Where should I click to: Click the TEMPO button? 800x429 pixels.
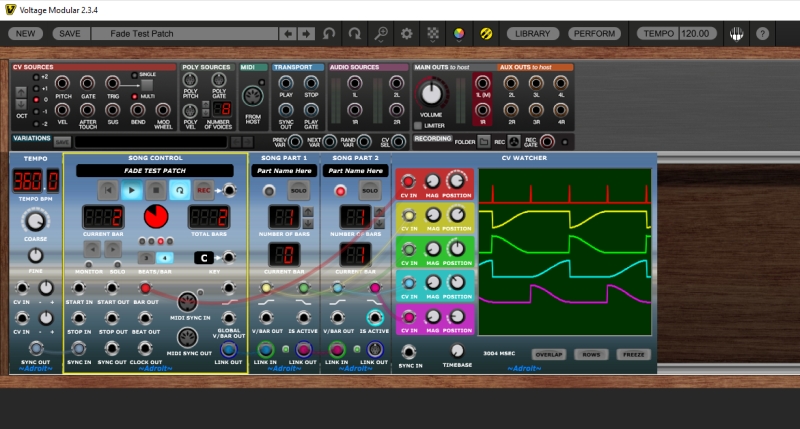click(x=658, y=34)
